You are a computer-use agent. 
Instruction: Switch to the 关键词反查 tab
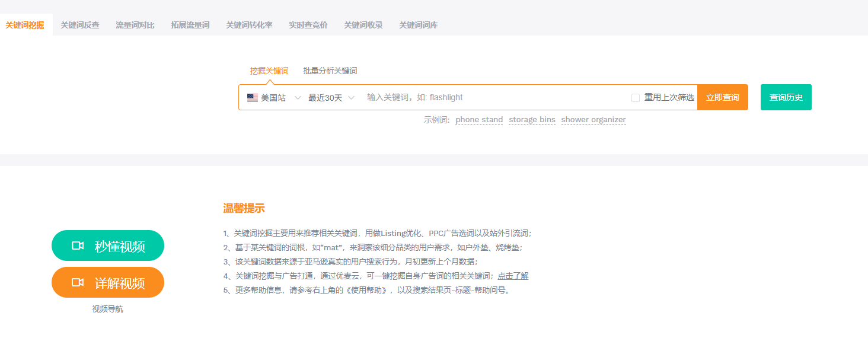click(80, 25)
